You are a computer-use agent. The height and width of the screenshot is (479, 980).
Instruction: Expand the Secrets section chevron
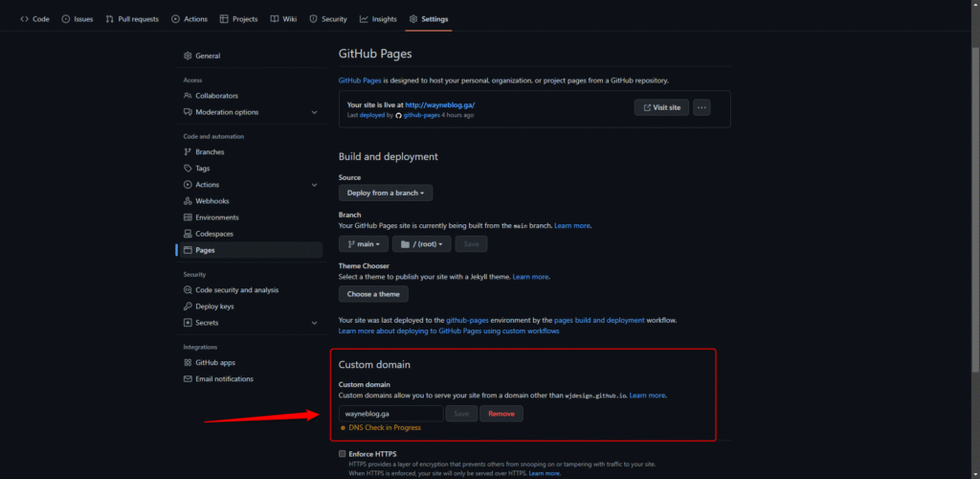click(314, 323)
